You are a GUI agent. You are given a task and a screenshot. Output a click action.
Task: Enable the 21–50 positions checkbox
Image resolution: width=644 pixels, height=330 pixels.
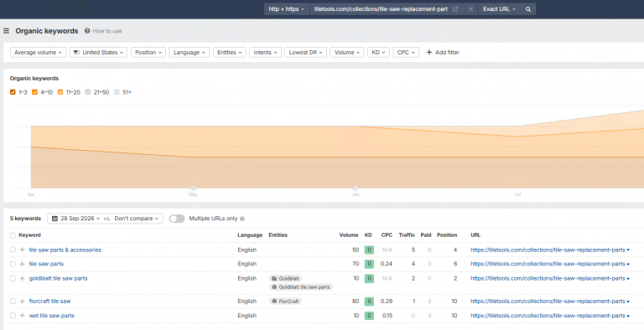[88, 92]
